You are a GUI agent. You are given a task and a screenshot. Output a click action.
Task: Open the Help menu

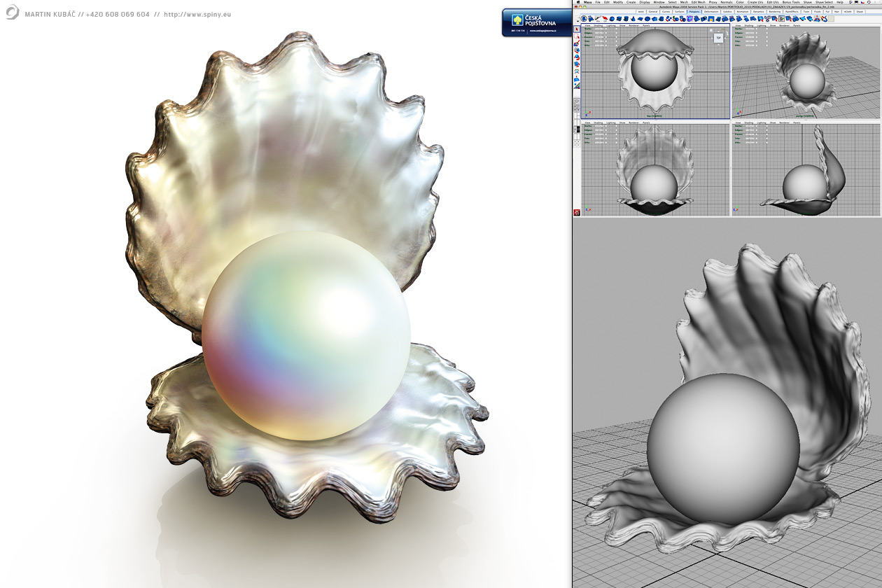(839, 2)
